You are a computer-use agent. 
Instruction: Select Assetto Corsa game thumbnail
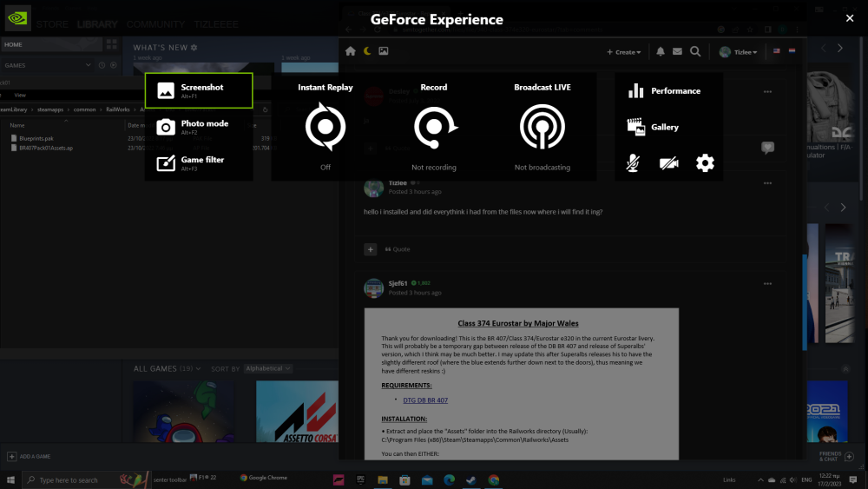[297, 412]
